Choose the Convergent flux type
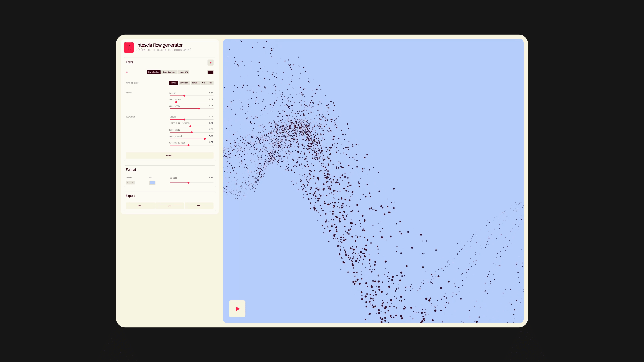 point(184,83)
